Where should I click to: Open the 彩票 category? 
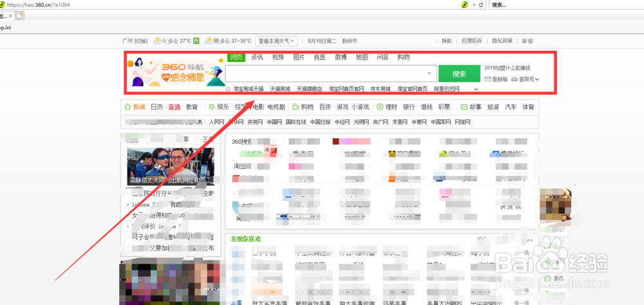[444, 107]
